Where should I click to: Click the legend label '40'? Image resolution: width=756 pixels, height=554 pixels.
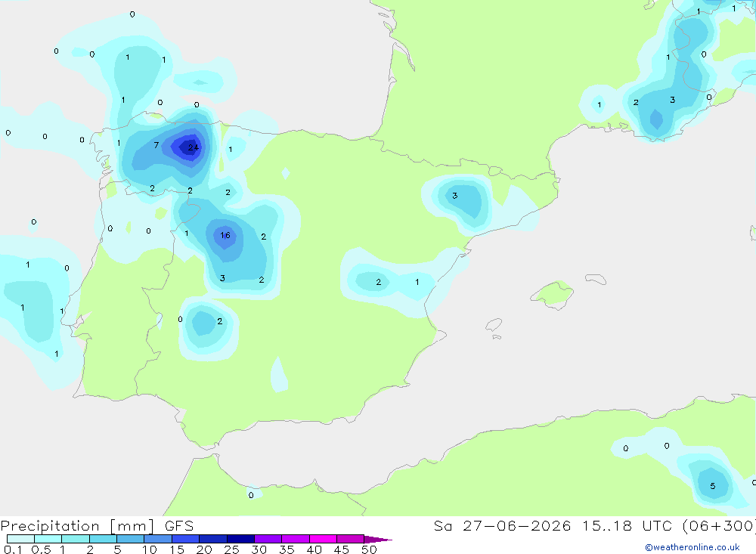(x=314, y=549)
